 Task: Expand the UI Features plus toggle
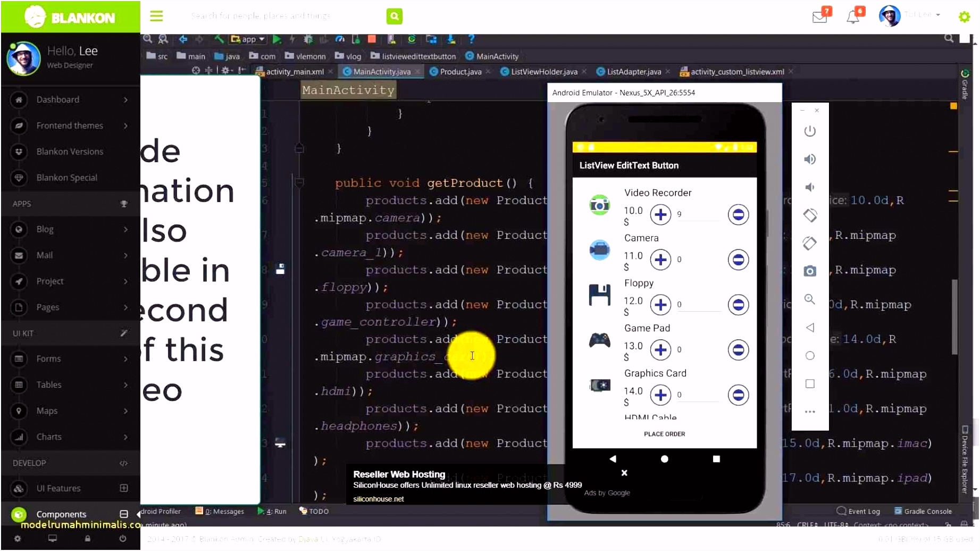click(x=124, y=489)
